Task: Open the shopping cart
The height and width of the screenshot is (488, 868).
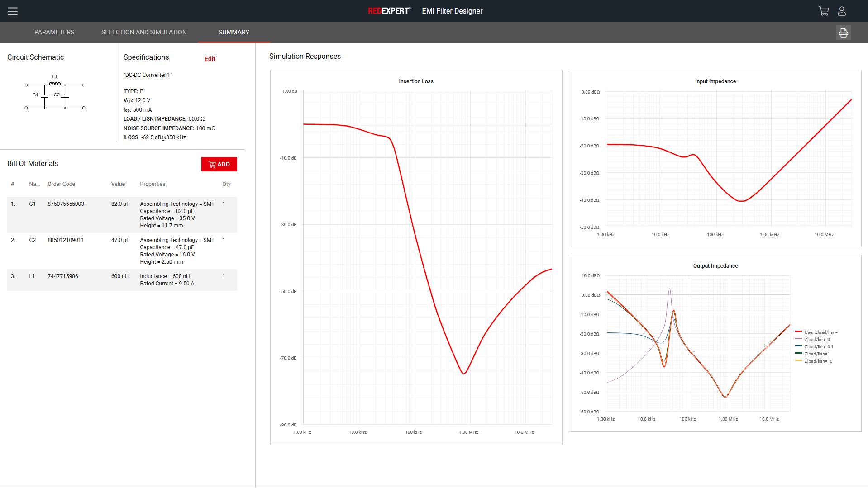Action: pos(824,11)
